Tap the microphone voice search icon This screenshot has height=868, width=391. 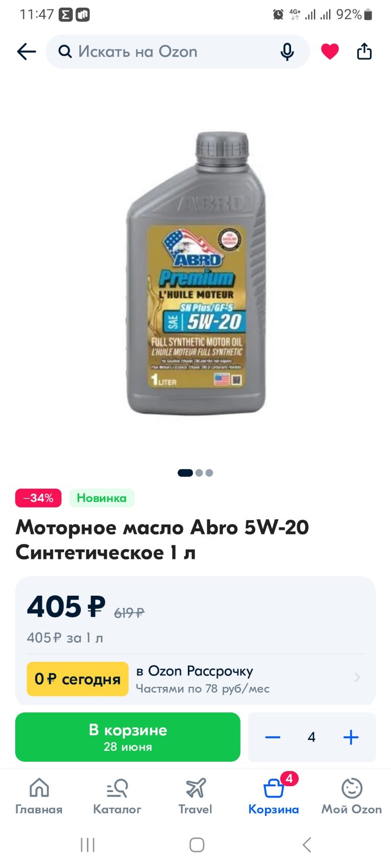(287, 52)
